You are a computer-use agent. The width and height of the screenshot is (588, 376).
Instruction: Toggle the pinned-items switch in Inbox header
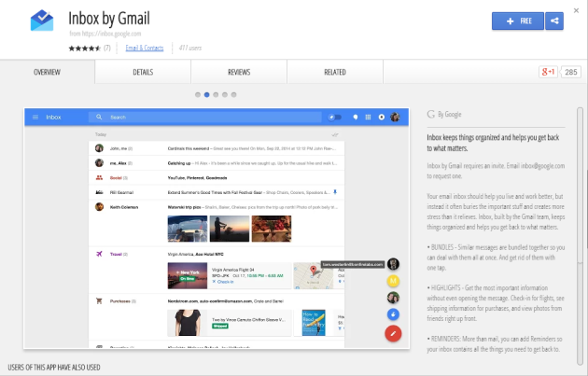click(334, 118)
